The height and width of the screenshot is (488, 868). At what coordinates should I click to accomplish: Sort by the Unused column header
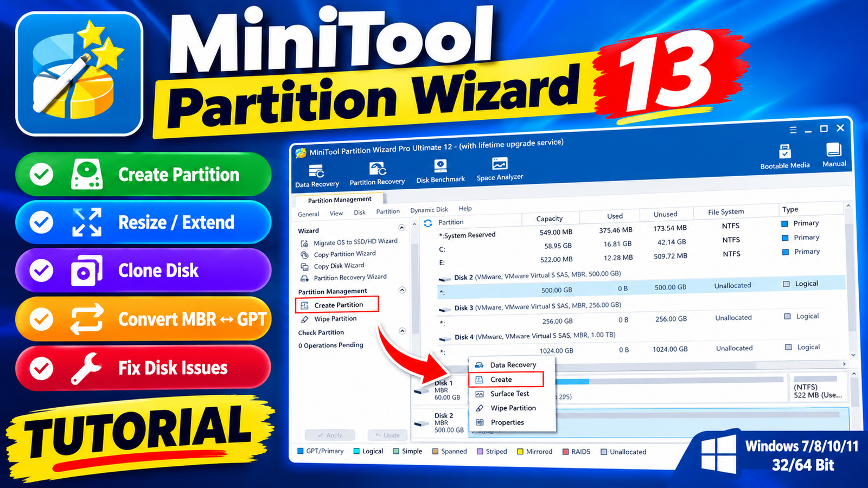[665, 214]
